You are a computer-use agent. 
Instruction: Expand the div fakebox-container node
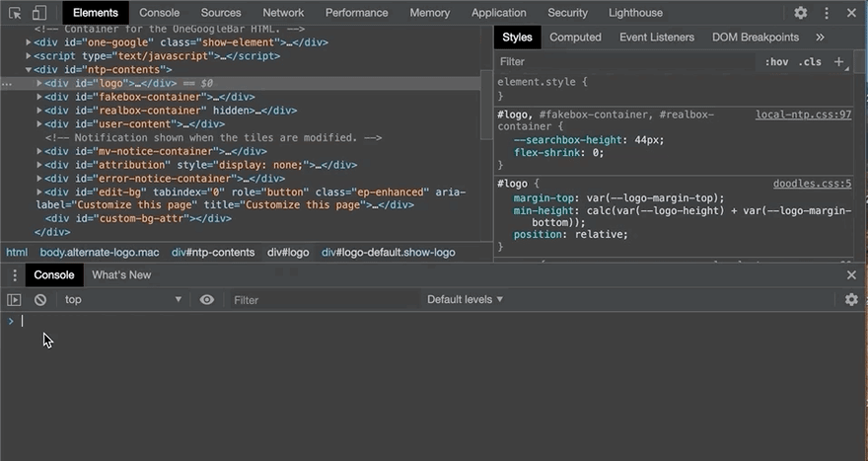[39, 97]
